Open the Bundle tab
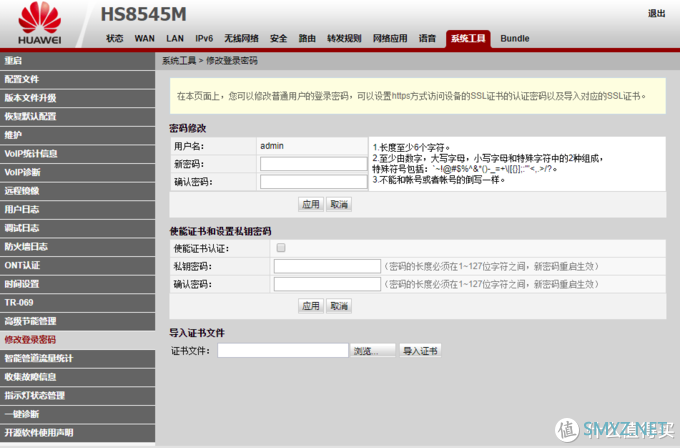 pyautogui.click(x=515, y=38)
